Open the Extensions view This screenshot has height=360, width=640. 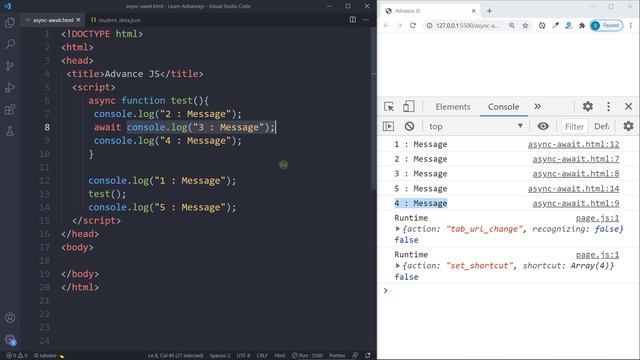pyautogui.click(x=10, y=109)
